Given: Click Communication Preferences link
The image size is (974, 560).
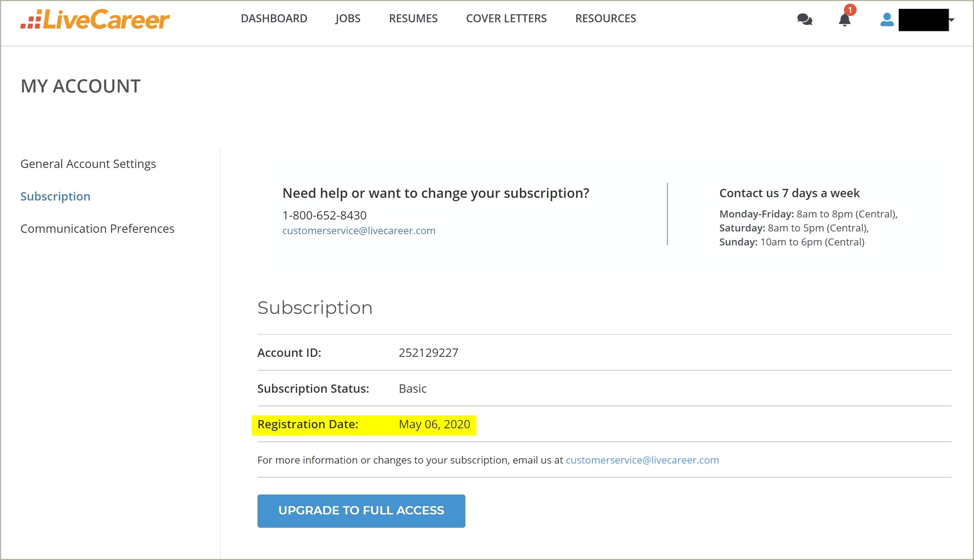Looking at the screenshot, I should (x=97, y=228).
